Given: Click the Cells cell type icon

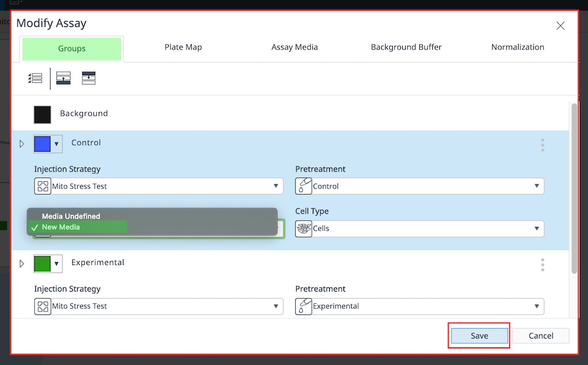Looking at the screenshot, I should pyautogui.click(x=303, y=229).
